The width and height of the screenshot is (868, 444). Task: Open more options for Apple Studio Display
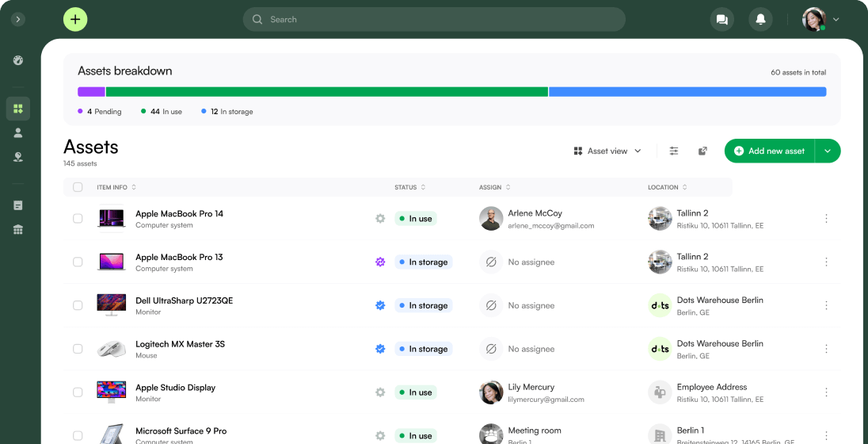(x=827, y=392)
